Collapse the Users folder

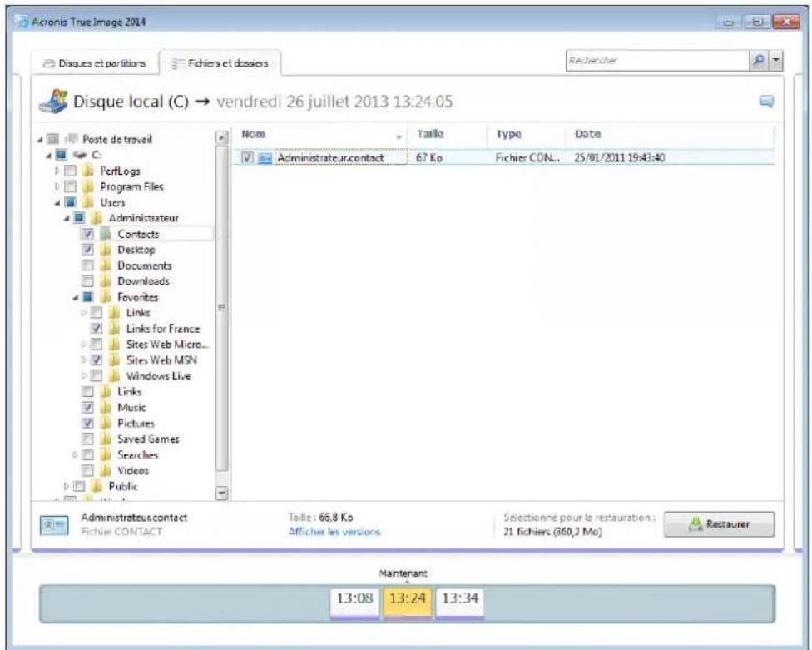57,203
